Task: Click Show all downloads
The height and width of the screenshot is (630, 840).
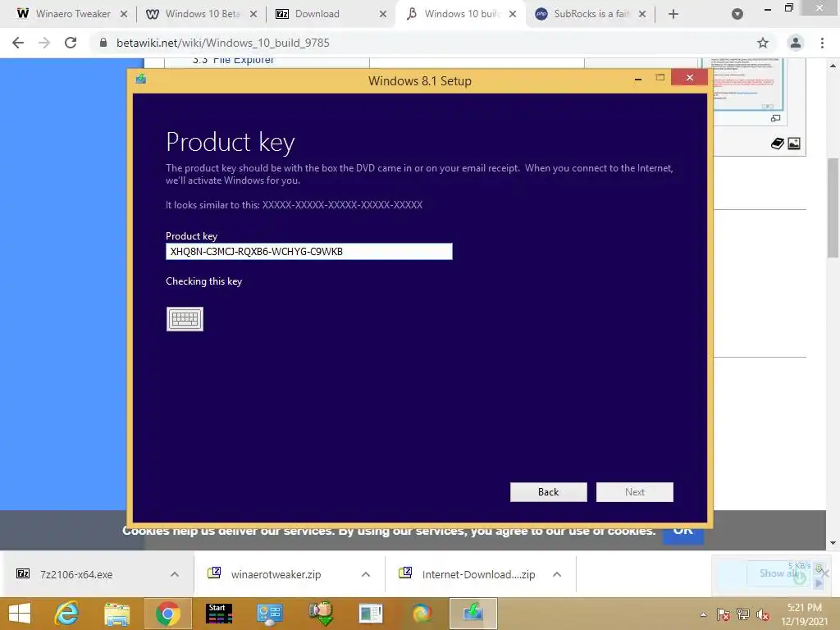Action: pos(778,573)
